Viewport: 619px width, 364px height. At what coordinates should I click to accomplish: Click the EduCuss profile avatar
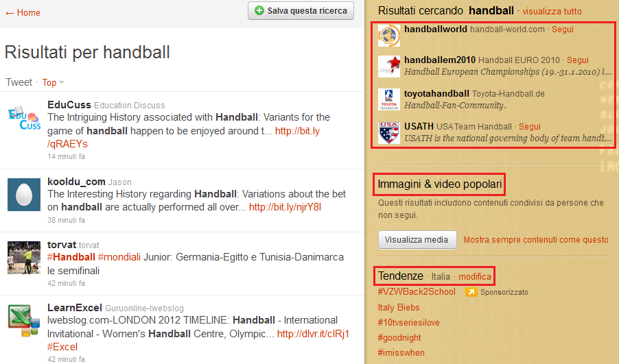click(x=24, y=117)
